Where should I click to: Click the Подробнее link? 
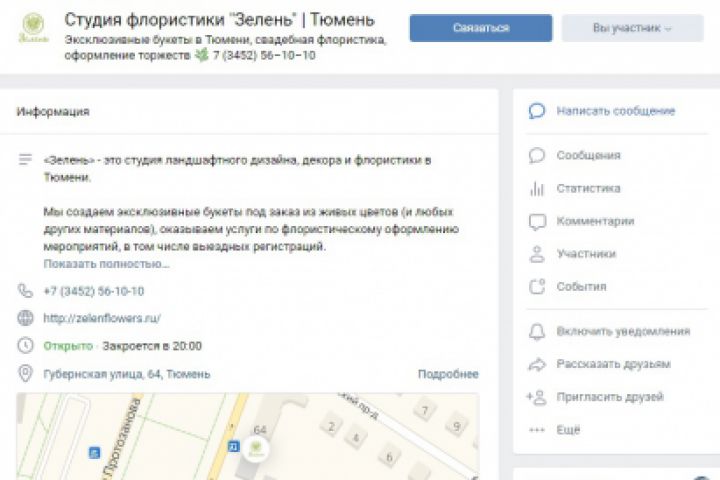pos(448,374)
